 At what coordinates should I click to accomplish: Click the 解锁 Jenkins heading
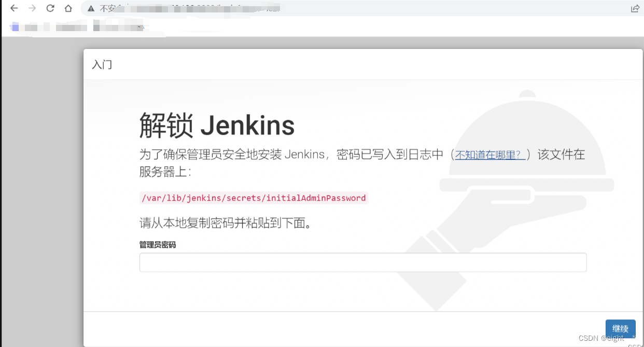coord(217,126)
